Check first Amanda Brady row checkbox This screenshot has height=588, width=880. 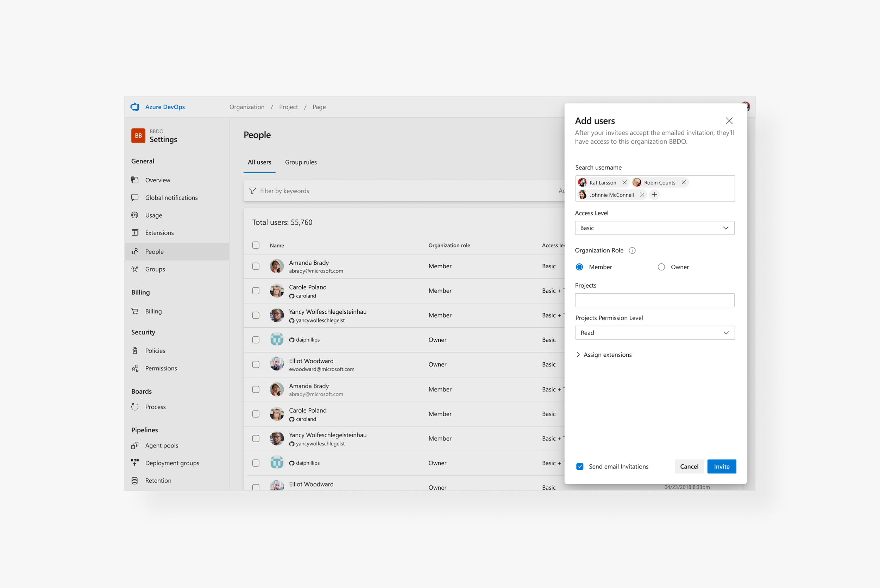tap(256, 266)
